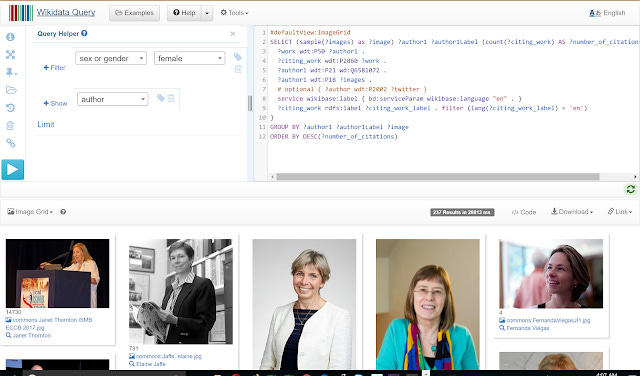Open the Janet Thornton result thumbnail
The image size is (640, 376).
tap(58, 273)
